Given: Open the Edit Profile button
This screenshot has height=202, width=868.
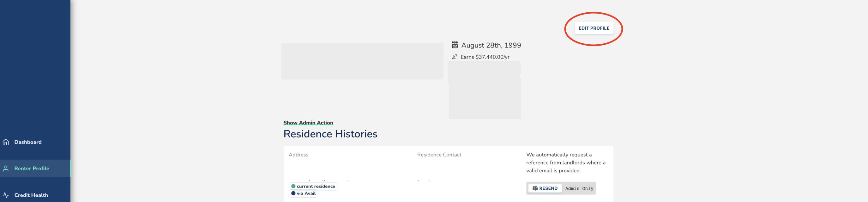Looking at the screenshot, I should (594, 28).
